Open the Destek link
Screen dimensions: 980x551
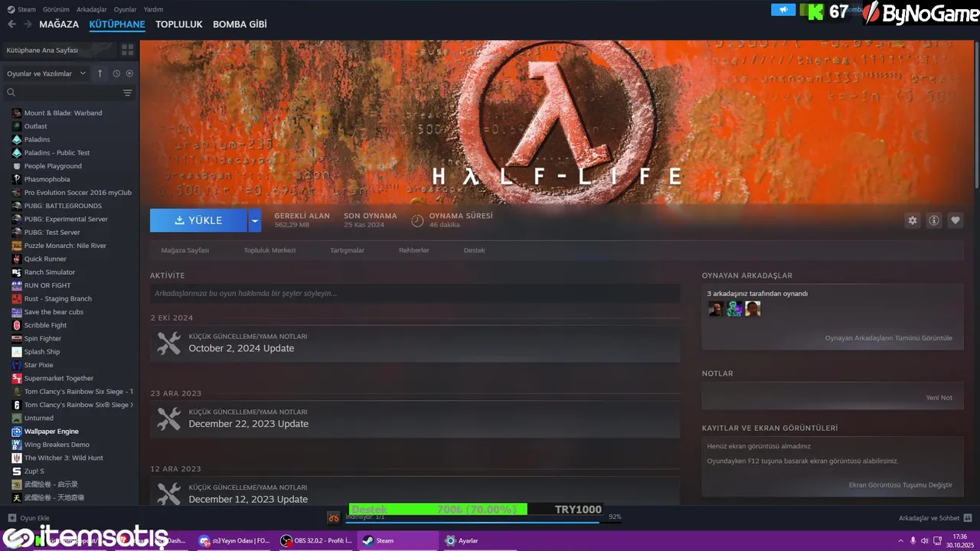474,250
